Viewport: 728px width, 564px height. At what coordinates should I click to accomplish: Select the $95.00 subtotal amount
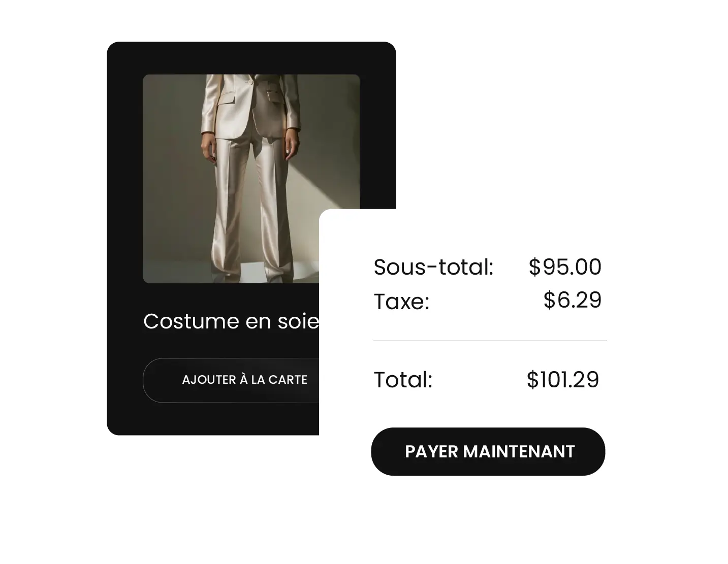pyautogui.click(x=565, y=267)
